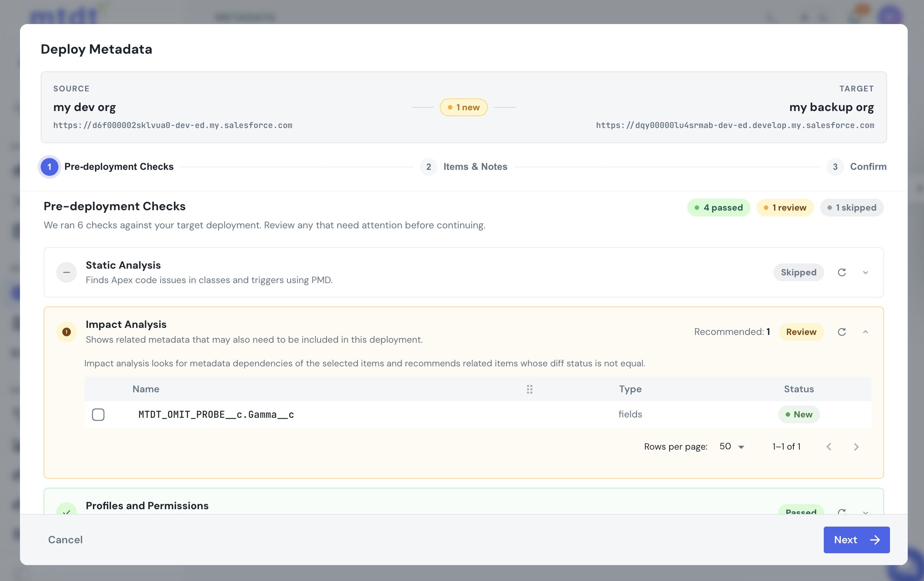The height and width of the screenshot is (581, 924).
Task: Click the my dev org source name
Action: click(84, 107)
